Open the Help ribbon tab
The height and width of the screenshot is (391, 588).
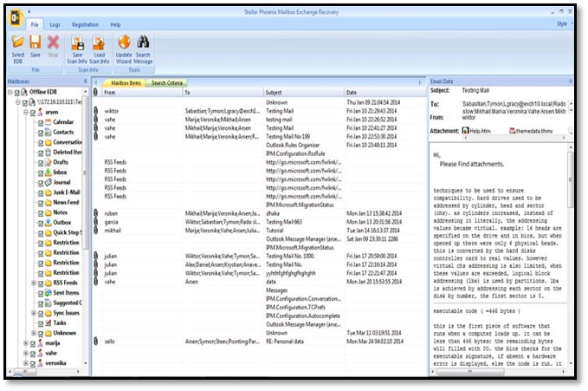coord(115,24)
